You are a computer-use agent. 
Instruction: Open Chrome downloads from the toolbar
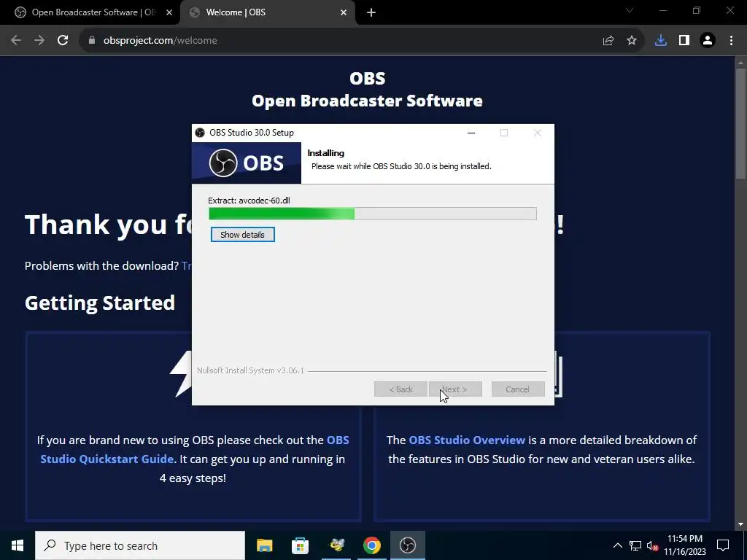click(x=661, y=41)
